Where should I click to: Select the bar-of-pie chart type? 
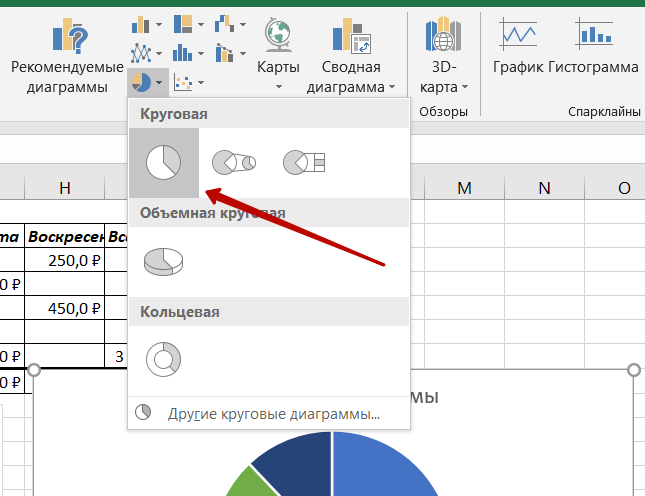pyautogui.click(x=304, y=162)
